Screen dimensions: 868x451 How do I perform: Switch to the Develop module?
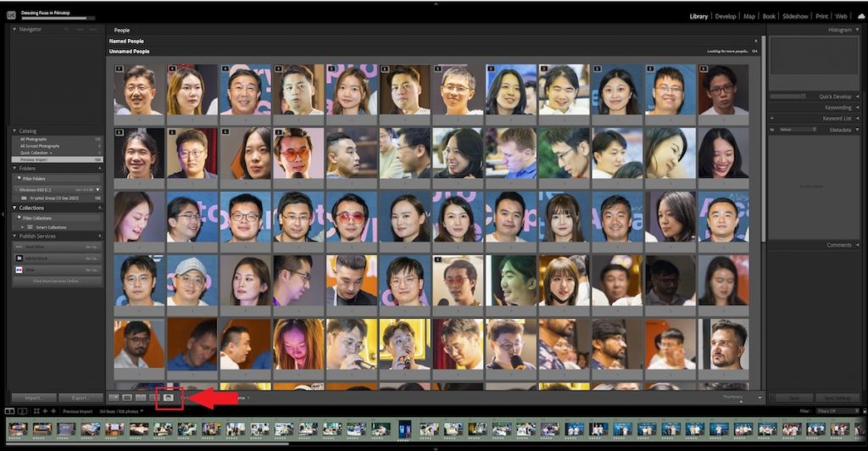726,17
